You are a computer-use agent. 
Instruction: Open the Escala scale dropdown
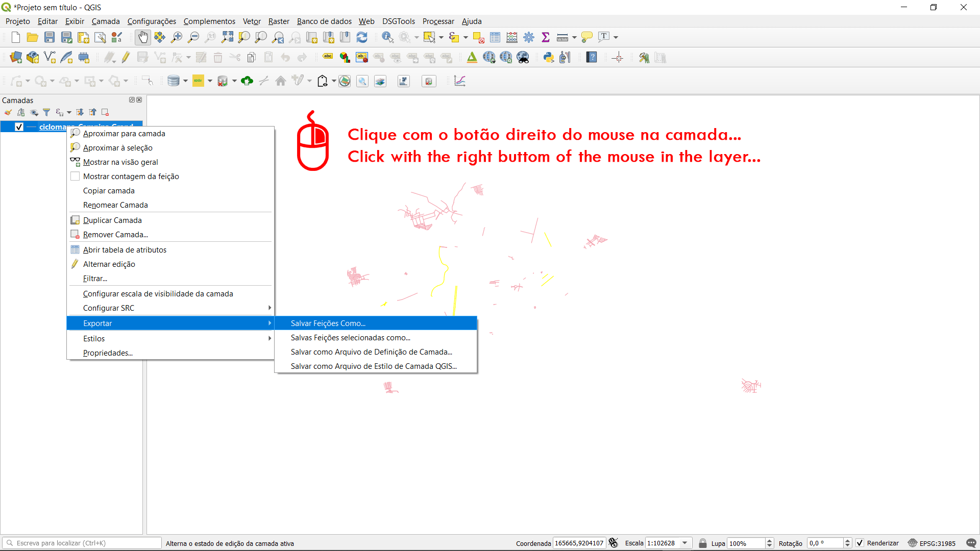pos(685,543)
